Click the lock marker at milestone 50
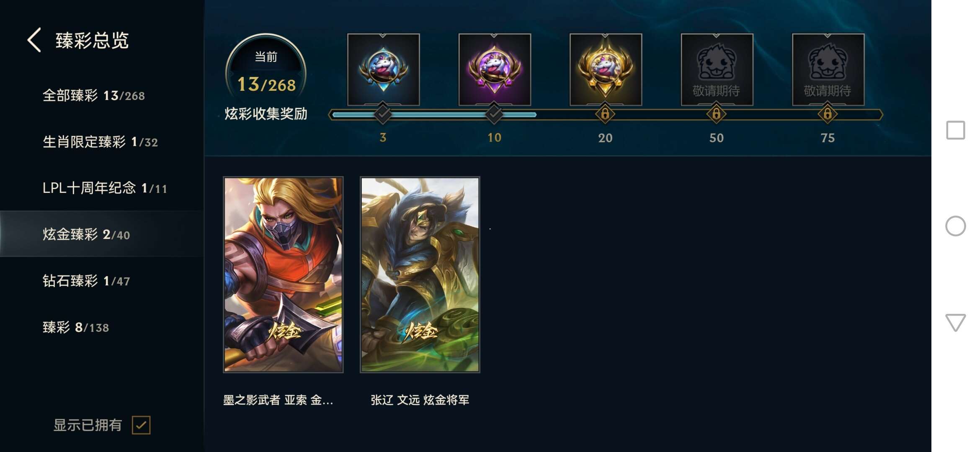980x452 pixels. (x=717, y=114)
